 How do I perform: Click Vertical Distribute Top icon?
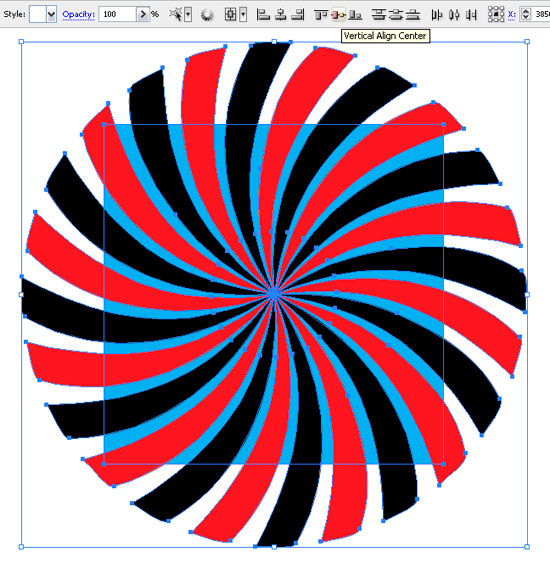(x=379, y=15)
